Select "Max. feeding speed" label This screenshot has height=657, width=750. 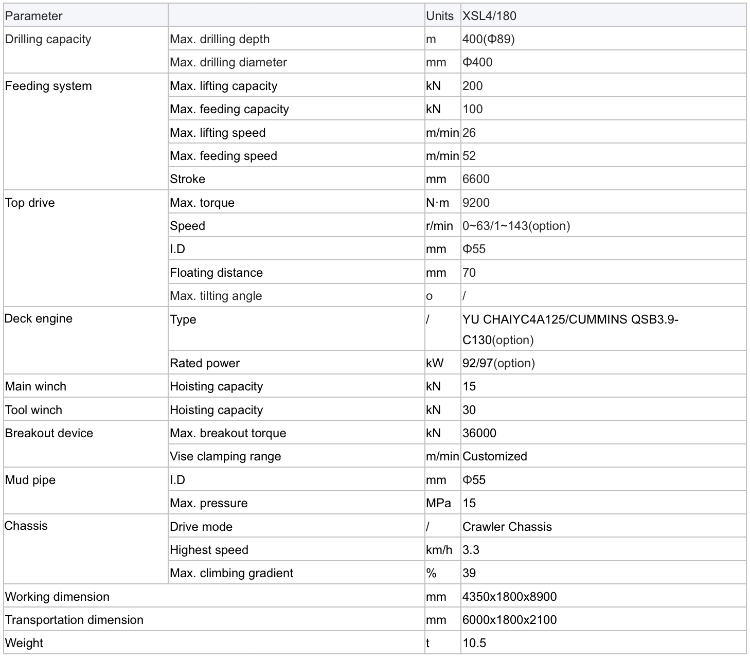click(x=223, y=156)
